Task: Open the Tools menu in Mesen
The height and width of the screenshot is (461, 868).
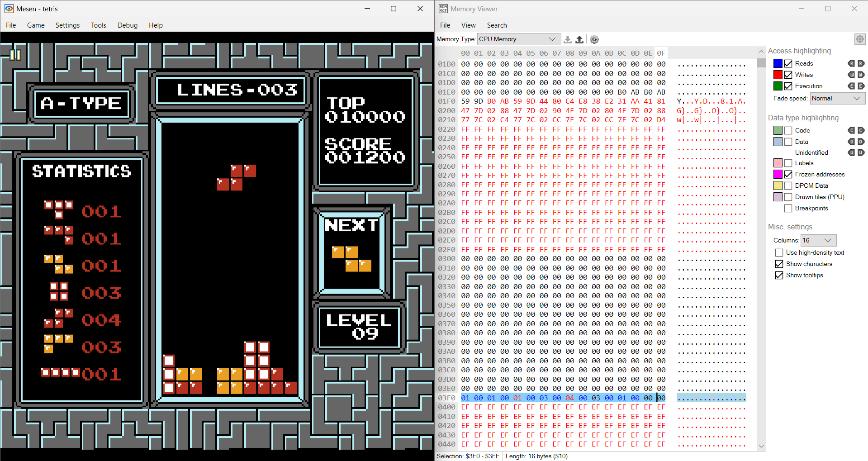Action: (99, 25)
